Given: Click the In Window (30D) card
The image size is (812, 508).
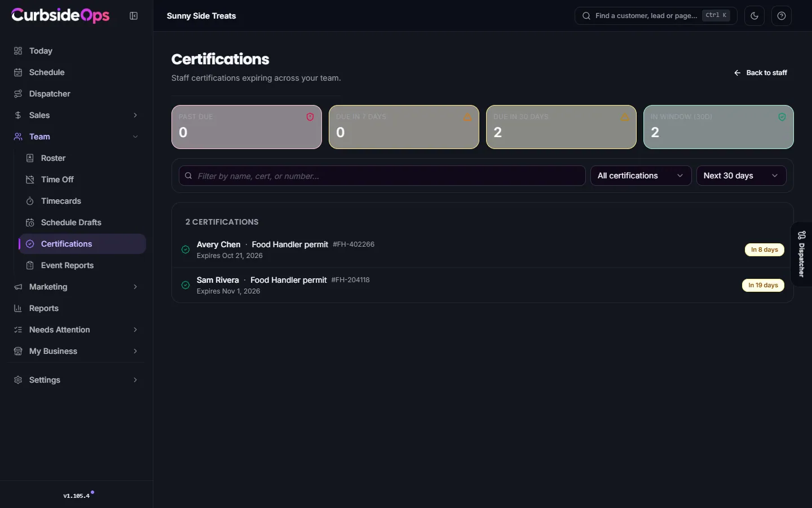Looking at the screenshot, I should 718,127.
